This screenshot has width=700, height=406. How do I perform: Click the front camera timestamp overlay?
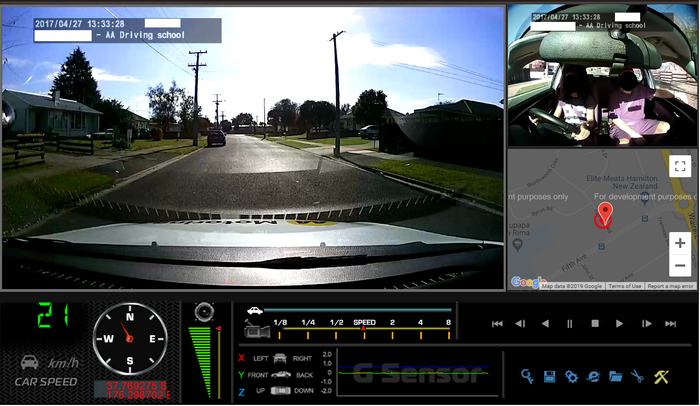[128, 30]
